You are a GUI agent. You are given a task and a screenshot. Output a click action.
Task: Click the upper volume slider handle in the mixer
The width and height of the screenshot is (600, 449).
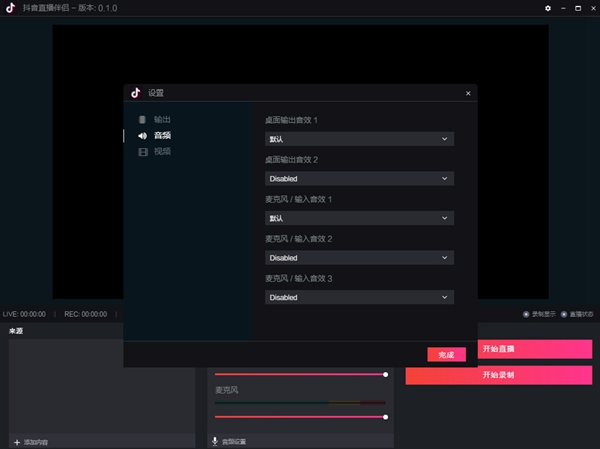[x=385, y=374]
